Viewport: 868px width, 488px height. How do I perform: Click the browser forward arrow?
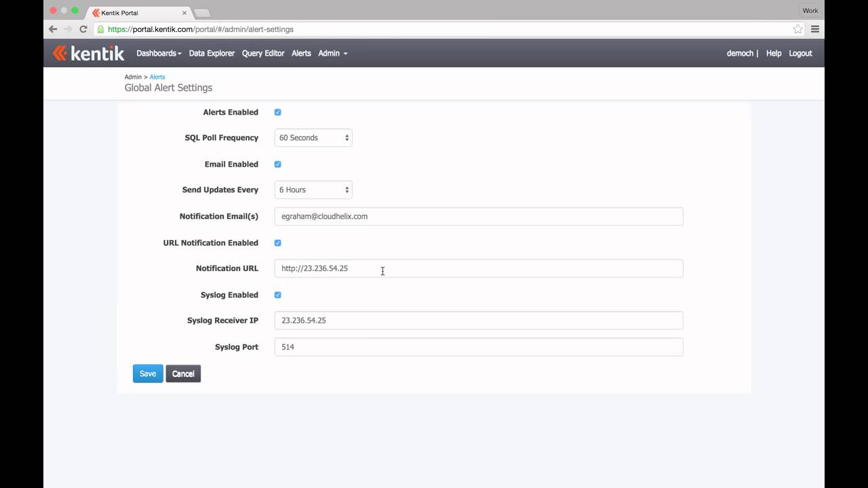tap(68, 29)
